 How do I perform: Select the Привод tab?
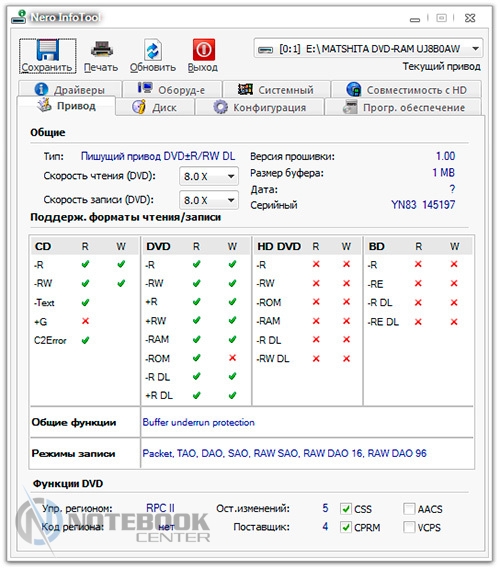[x=66, y=106]
